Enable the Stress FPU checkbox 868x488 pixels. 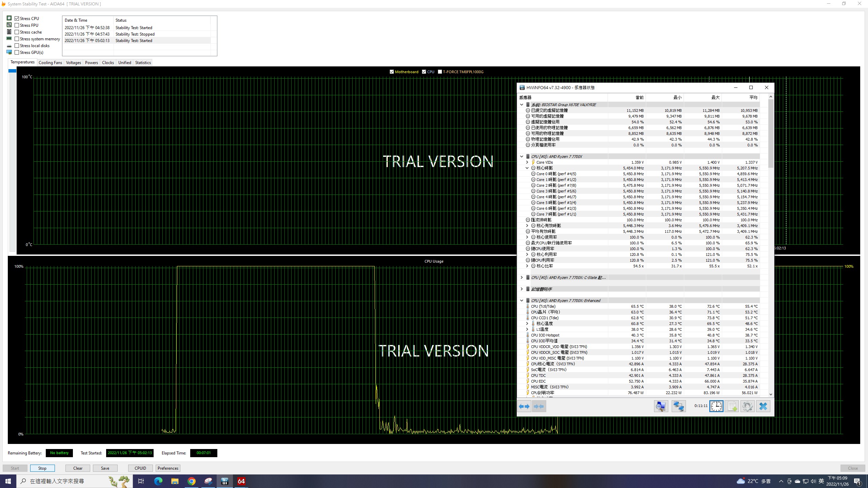17,25
